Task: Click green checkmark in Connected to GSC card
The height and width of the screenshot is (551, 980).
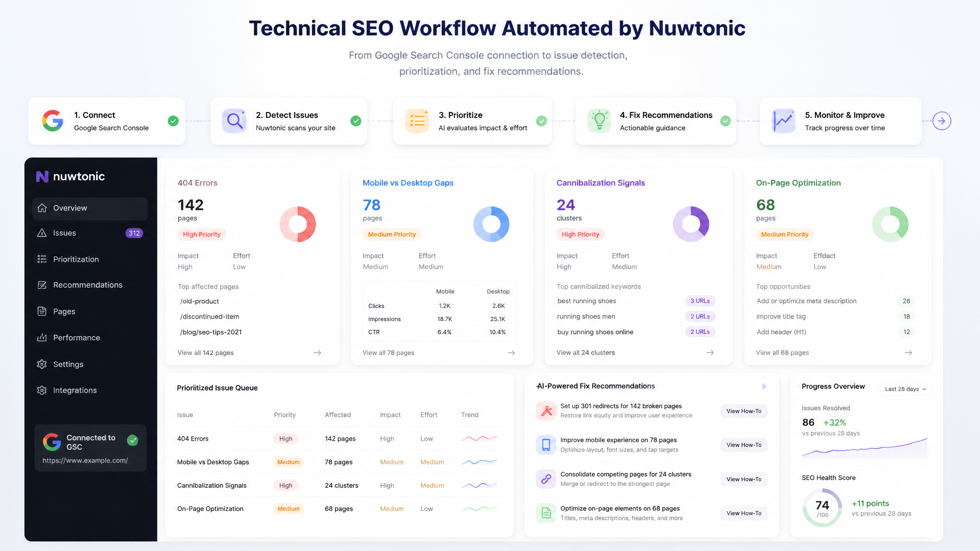Action: click(133, 440)
